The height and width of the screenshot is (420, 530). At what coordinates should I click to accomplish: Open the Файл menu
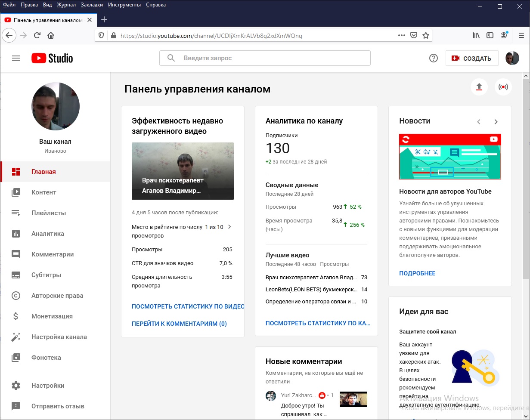click(9, 5)
